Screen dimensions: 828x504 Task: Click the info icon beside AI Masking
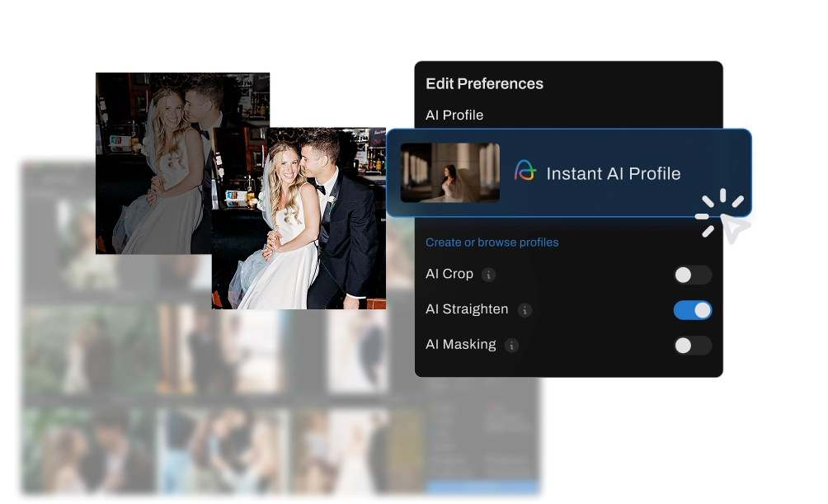pos(511,346)
